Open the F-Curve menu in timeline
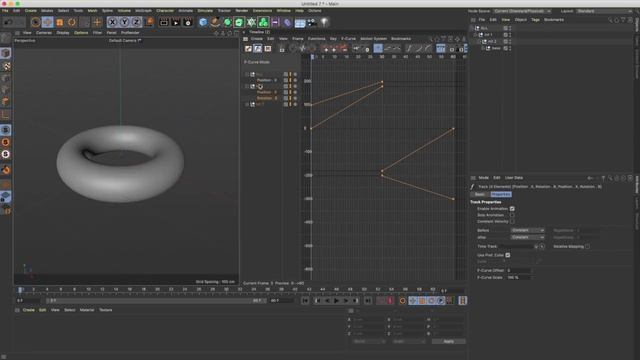The image size is (640, 360). click(x=348, y=39)
